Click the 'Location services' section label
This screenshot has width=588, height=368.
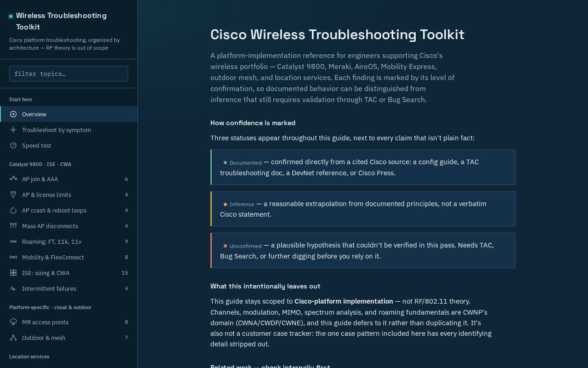pyautogui.click(x=29, y=356)
